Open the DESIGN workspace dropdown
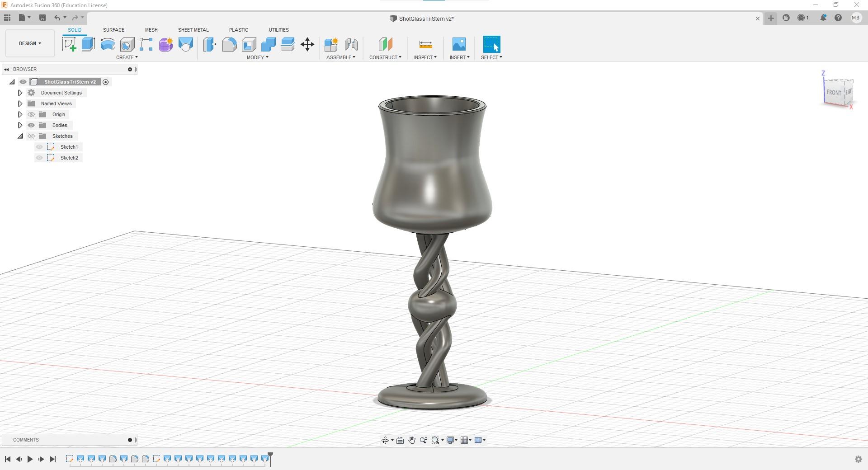 click(30, 43)
